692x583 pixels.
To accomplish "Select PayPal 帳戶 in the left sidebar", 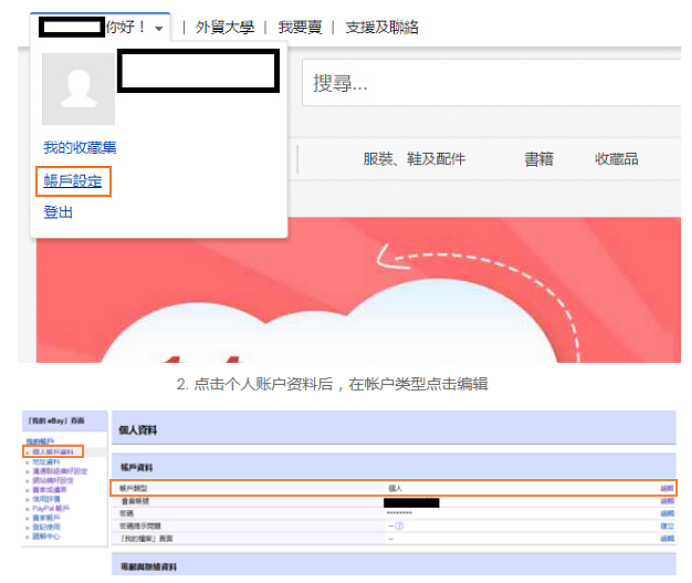I will coord(52,507).
